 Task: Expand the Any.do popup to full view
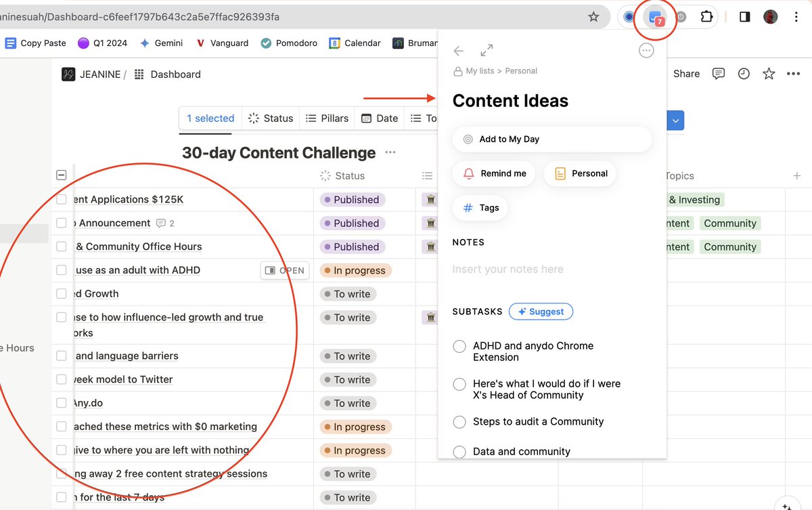[x=487, y=51]
